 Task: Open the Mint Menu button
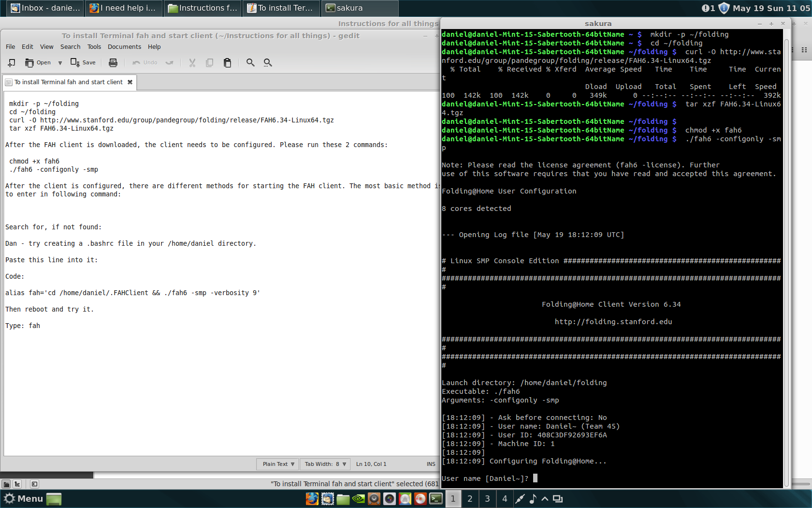(x=23, y=499)
